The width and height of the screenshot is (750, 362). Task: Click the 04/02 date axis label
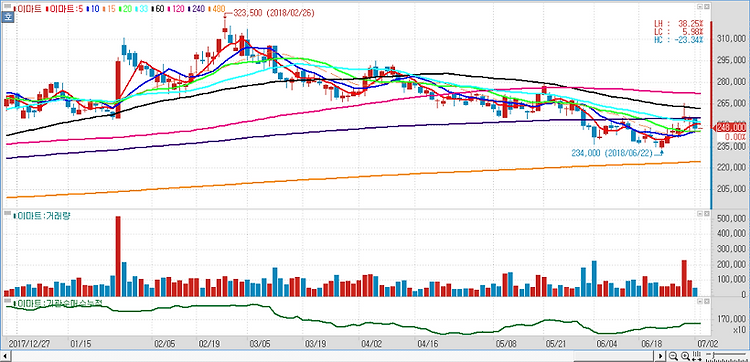click(x=371, y=344)
